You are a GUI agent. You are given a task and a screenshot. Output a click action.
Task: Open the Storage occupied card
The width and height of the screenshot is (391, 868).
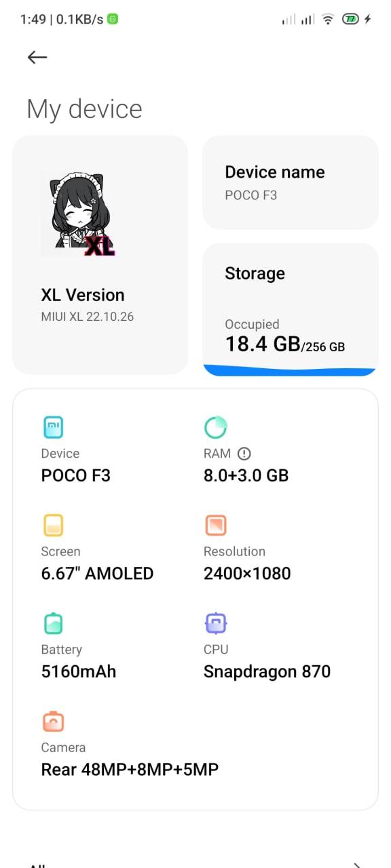coord(291,309)
